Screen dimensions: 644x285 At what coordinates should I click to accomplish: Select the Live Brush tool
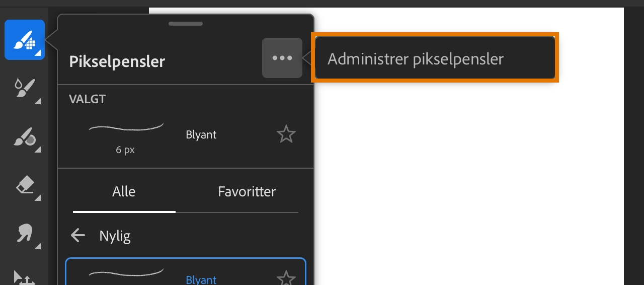tap(24, 88)
